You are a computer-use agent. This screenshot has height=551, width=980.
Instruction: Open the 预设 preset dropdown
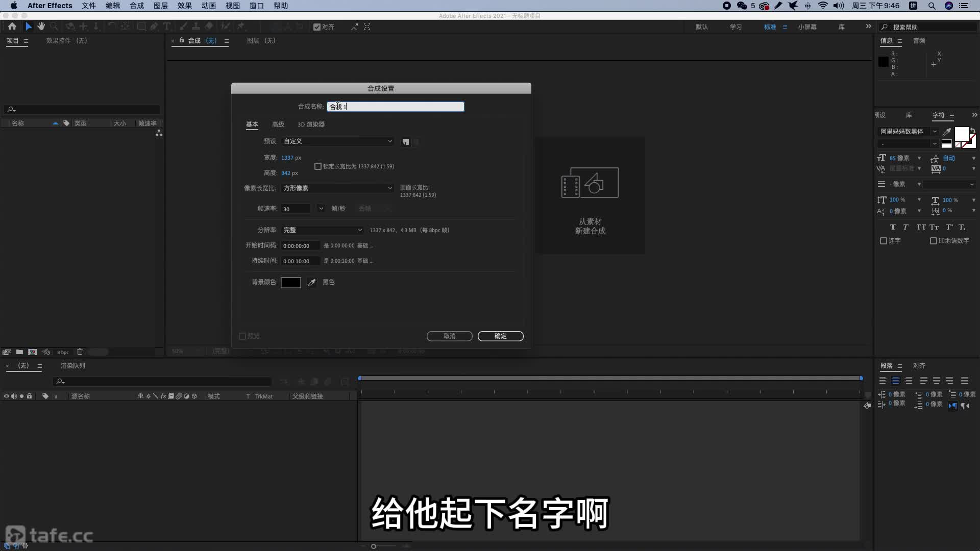point(337,141)
